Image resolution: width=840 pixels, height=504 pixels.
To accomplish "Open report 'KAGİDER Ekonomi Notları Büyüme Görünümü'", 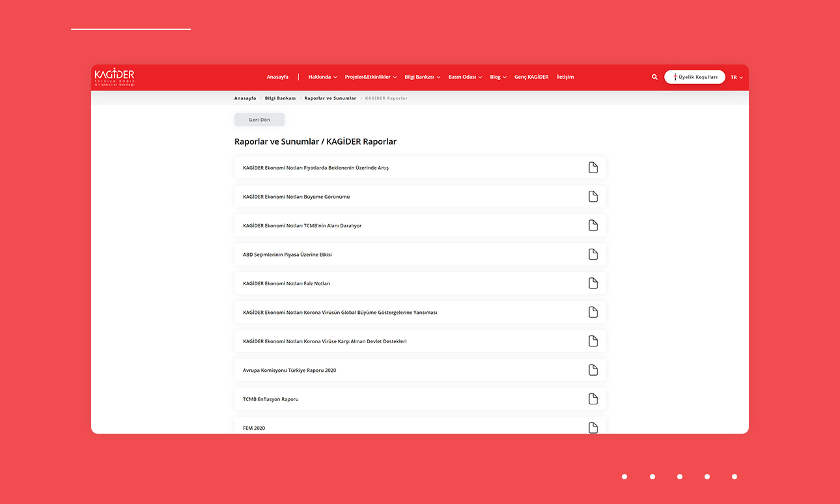I will click(x=420, y=197).
